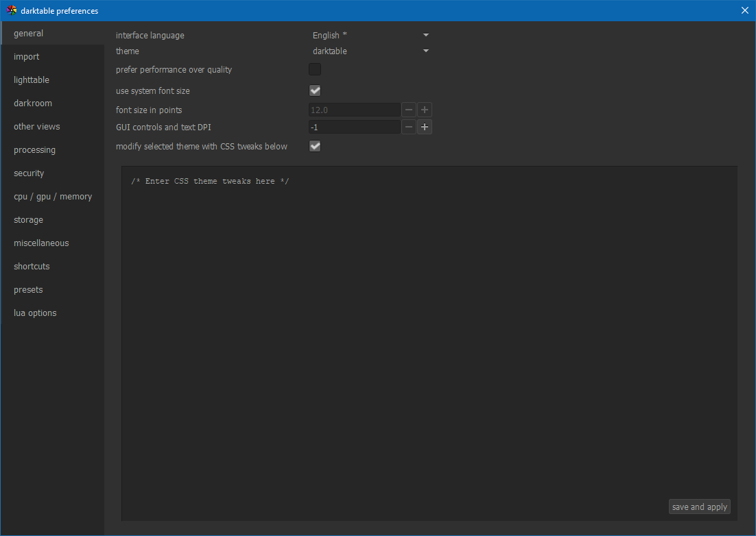Screen dimensions: 756x536
Task: Click the GUI controls and text DPI field
Action: (355, 127)
